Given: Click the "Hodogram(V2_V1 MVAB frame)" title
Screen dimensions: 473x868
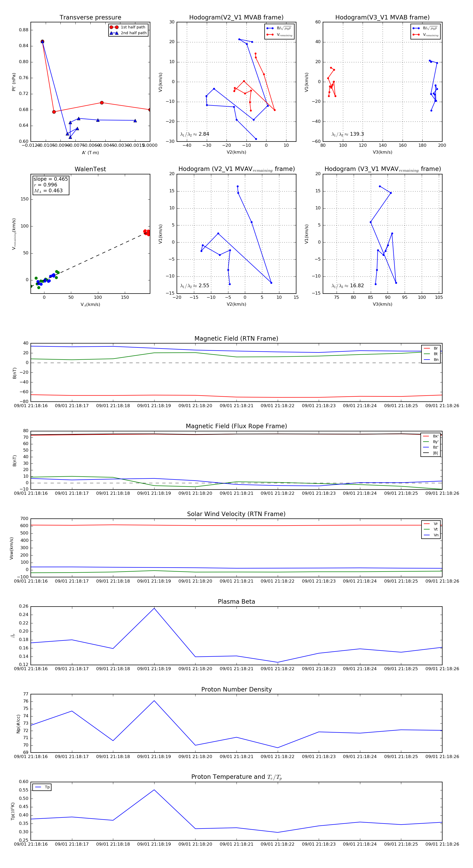Looking at the screenshot, I should tap(236, 18).
